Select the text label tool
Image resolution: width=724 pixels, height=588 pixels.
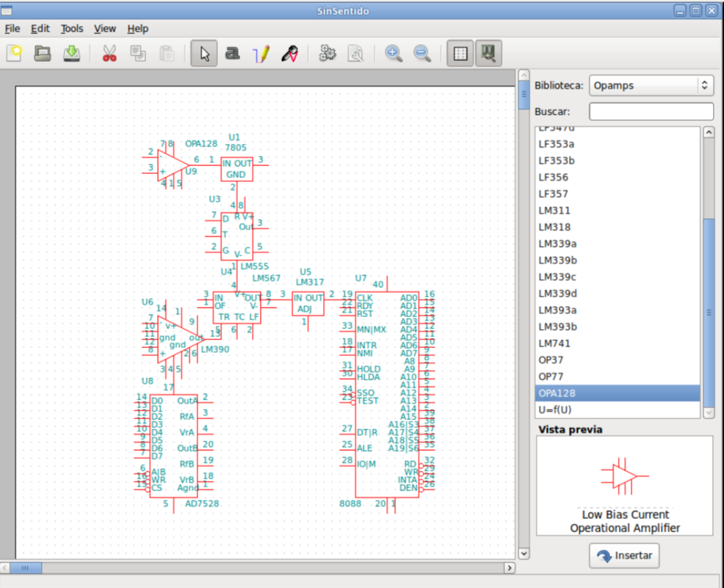(x=232, y=53)
